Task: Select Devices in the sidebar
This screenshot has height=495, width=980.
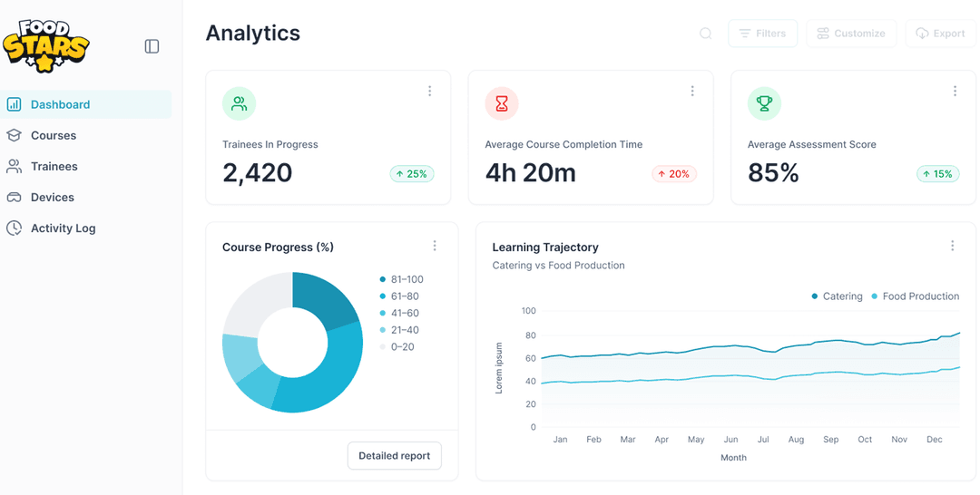Action: (52, 197)
